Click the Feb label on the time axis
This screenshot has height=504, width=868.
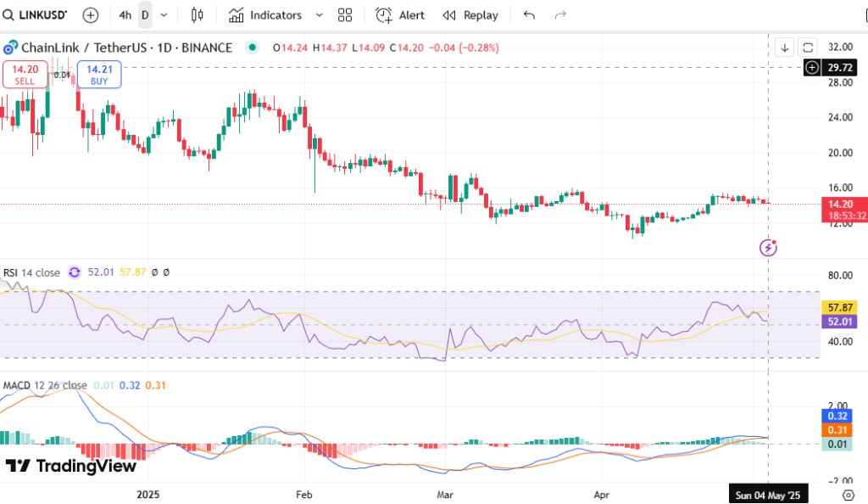click(x=304, y=495)
